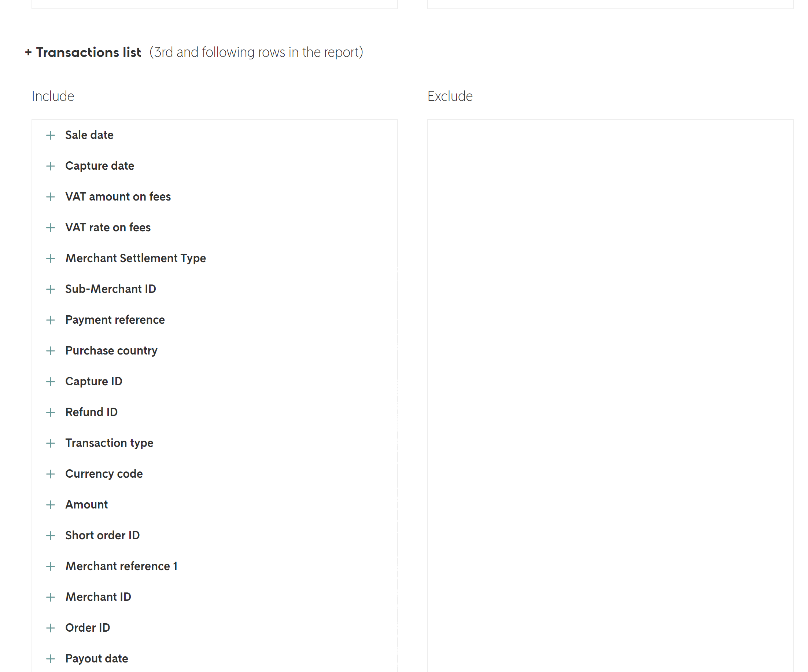Click the Short order ID field
808x672 pixels.
[102, 535]
